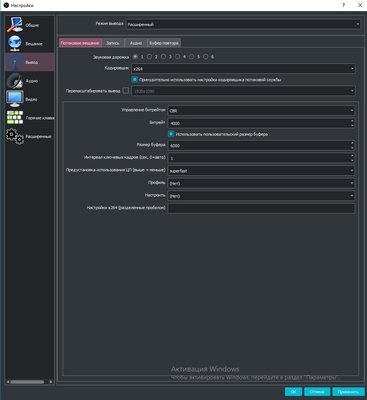The height and width of the screenshot is (400, 367).
Task: Click the Apply button
Action: pos(348,392)
